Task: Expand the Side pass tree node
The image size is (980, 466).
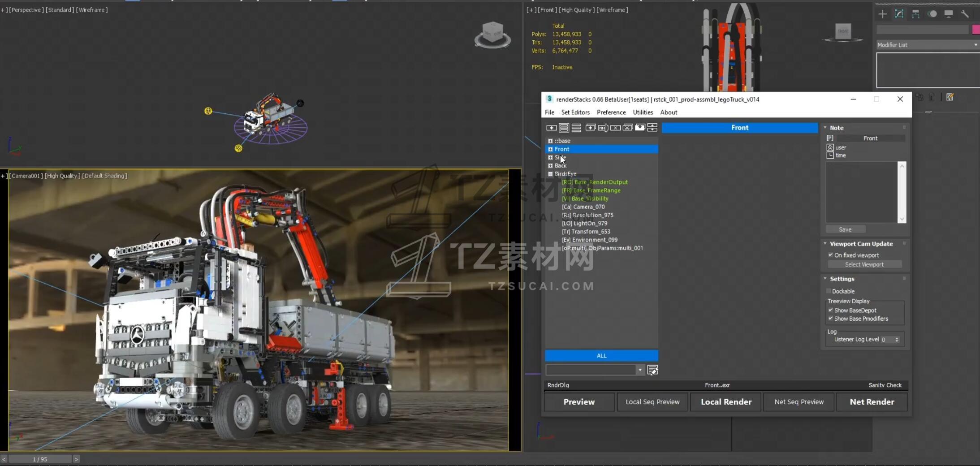Action: (550, 157)
